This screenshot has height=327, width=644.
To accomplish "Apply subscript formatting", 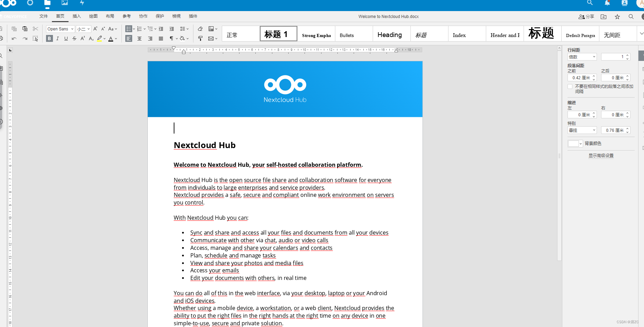I will pyautogui.click(x=91, y=39).
